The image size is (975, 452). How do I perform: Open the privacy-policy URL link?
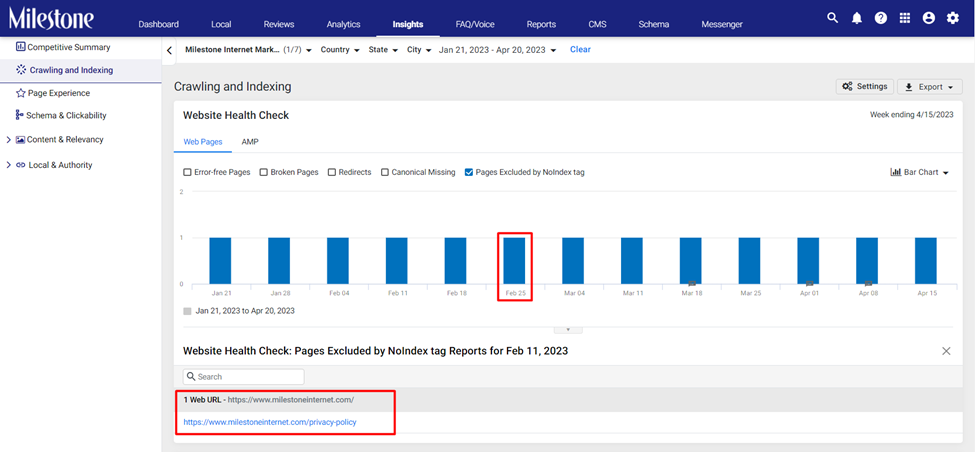tap(270, 422)
